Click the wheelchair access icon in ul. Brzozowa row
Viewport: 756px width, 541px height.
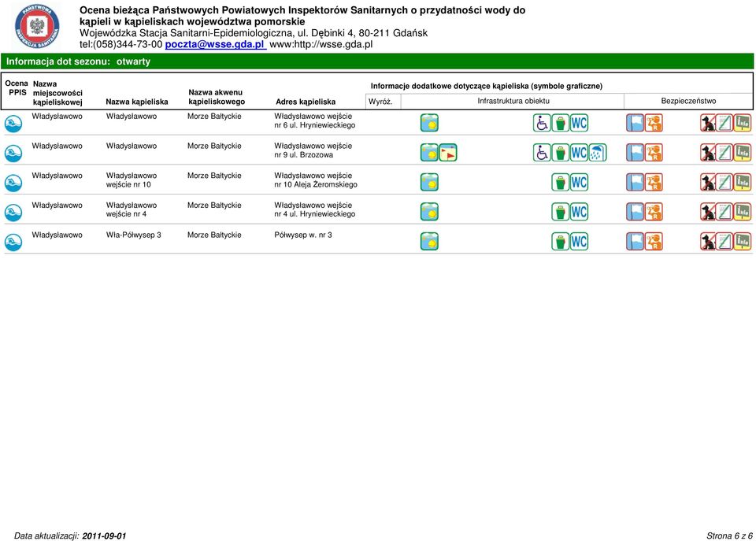542,153
